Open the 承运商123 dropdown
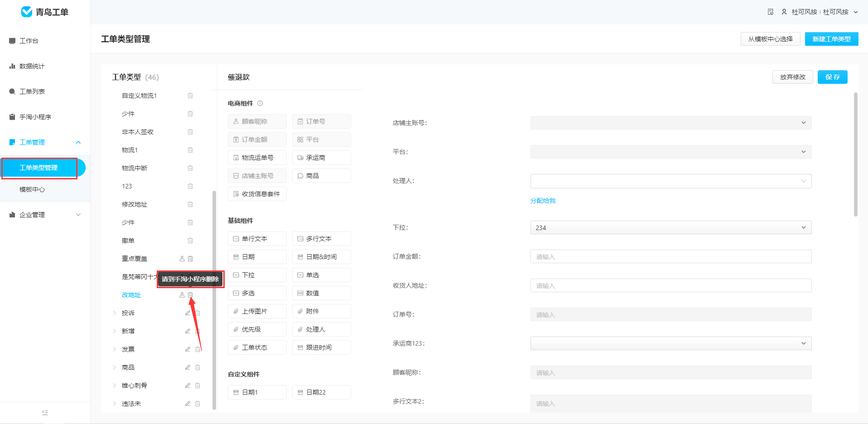 pyautogui.click(x=671, y=343)
